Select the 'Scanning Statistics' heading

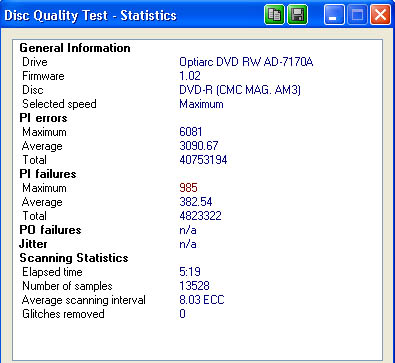(74, 258)
